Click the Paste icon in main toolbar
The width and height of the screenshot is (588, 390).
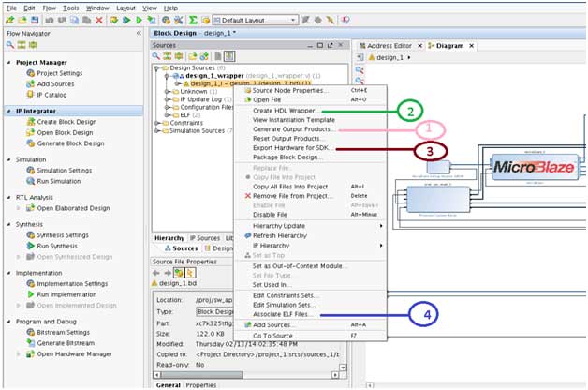[87, 20]
